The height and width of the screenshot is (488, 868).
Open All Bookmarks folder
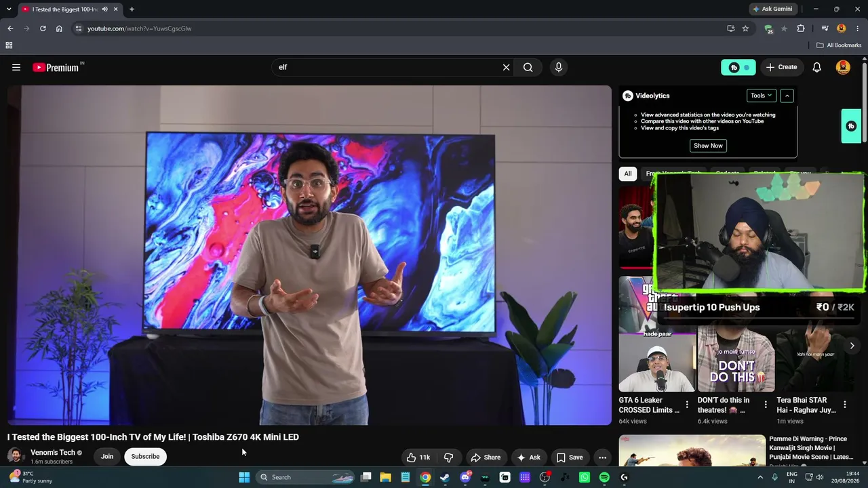click(x=839, y=45)
